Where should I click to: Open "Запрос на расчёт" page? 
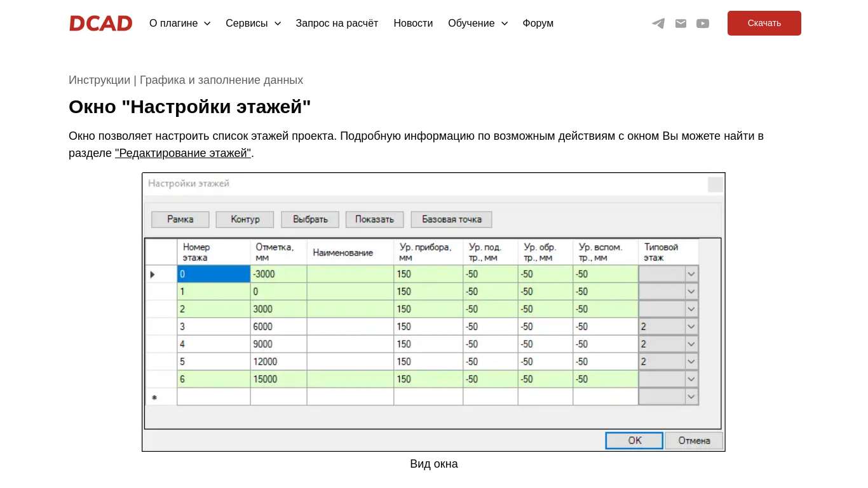click(337, 24)
